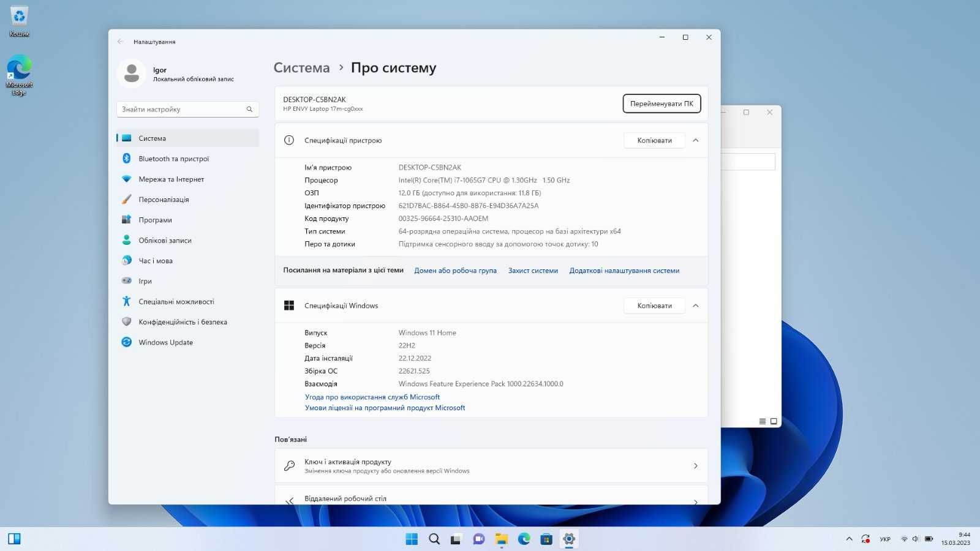Open the Захист системи link
The image size is (980, 551).
click(533, 271)
